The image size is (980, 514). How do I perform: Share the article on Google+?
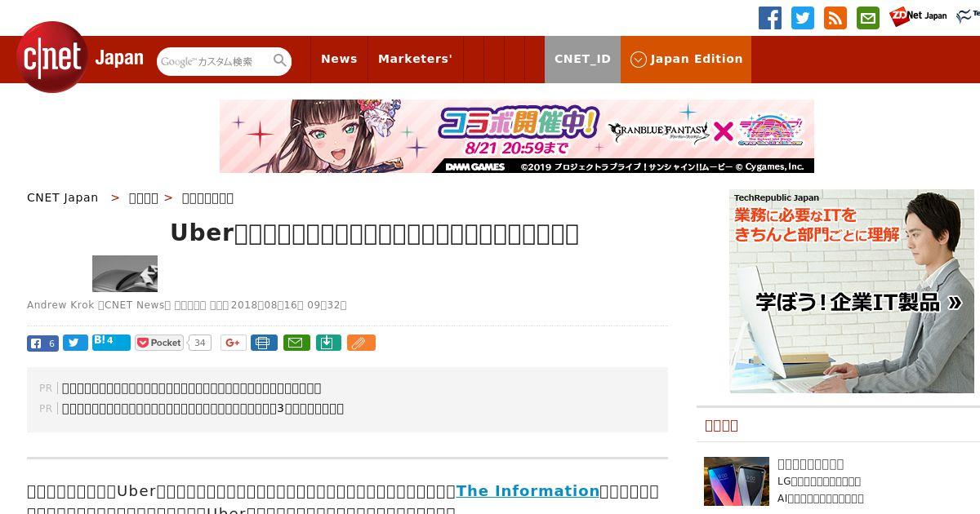click(233, 343)
